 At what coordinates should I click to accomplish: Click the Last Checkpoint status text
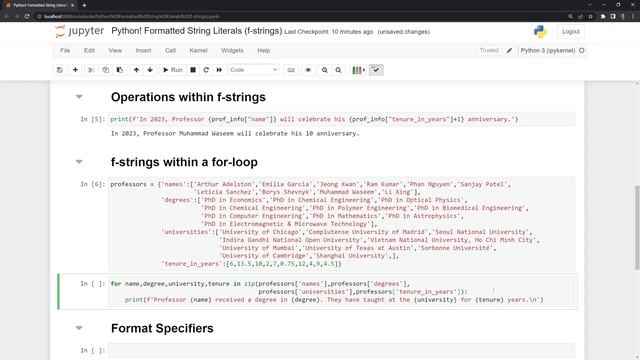coord(329,32)
